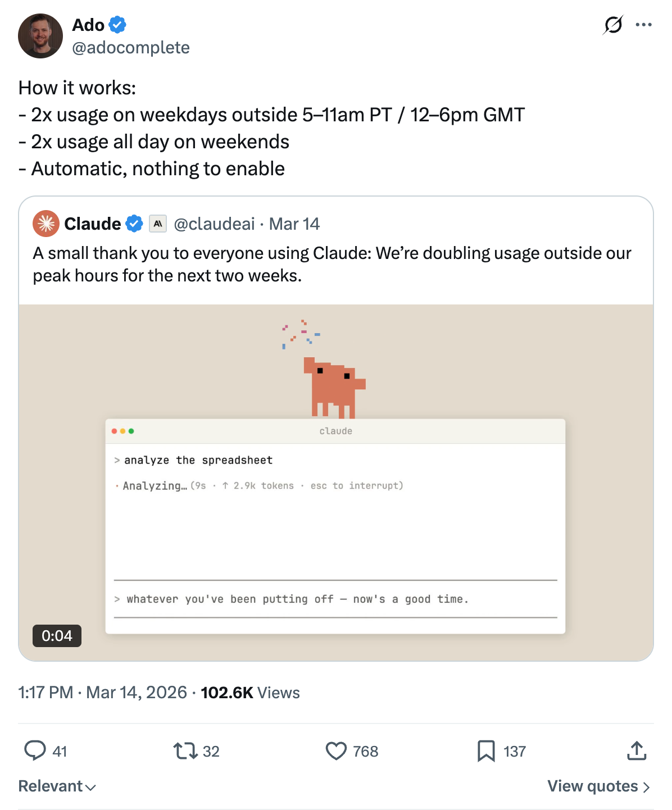This screenshot has height=810, width=672.
Task: Open the Mar 14 quoted tweet date
Action: 294,224
